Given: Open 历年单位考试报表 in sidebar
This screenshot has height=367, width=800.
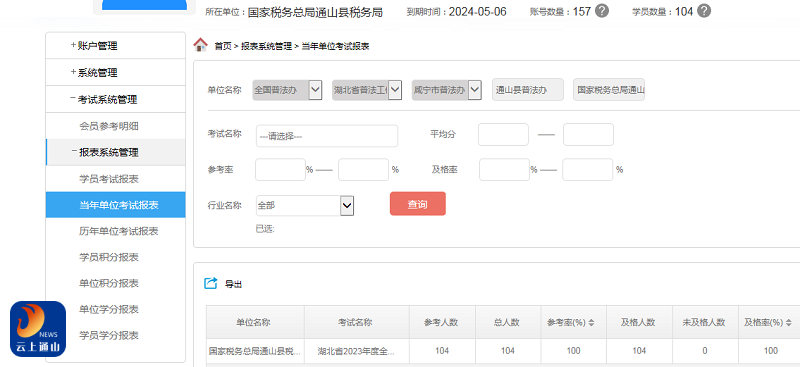Looking at the screenshot, I should coord(118,231).
